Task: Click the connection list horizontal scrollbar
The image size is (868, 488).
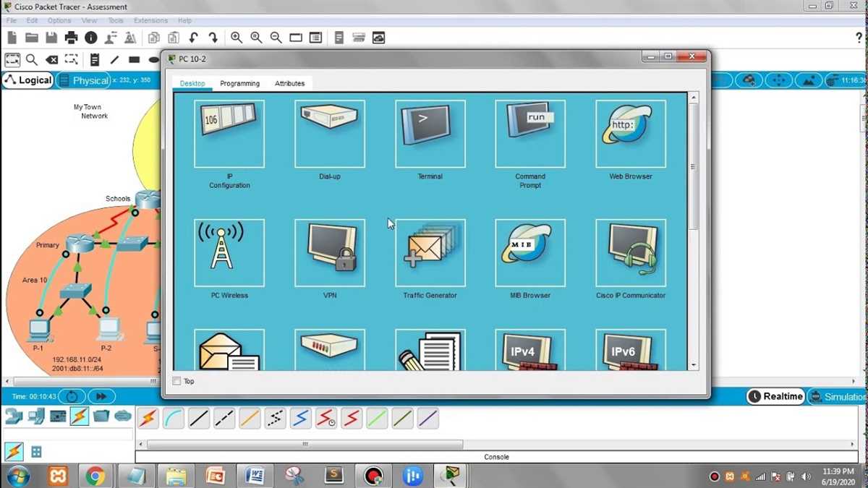Action: click(304, 444)
